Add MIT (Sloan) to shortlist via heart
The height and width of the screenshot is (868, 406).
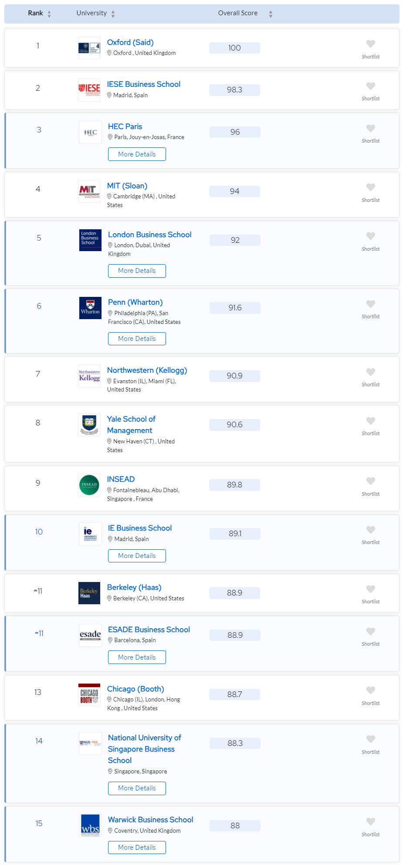(x=371, y=187)
